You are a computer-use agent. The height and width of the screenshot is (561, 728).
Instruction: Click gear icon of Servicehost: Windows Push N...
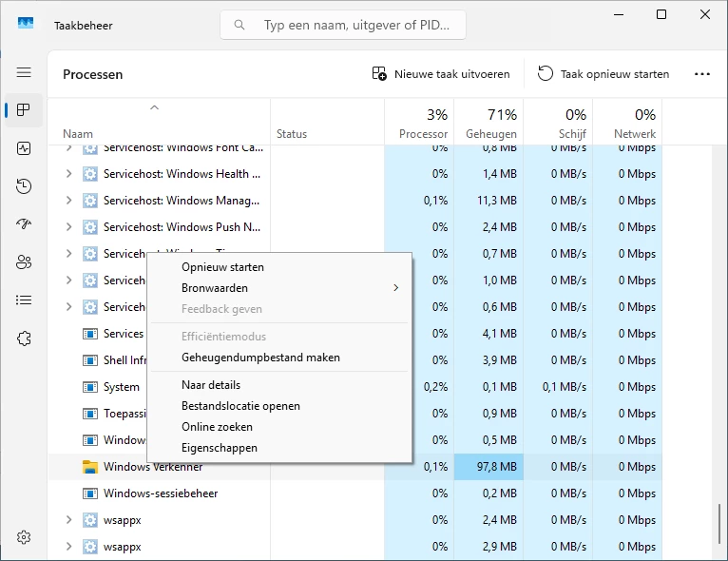pyautogui.click(x=90, y=227)
